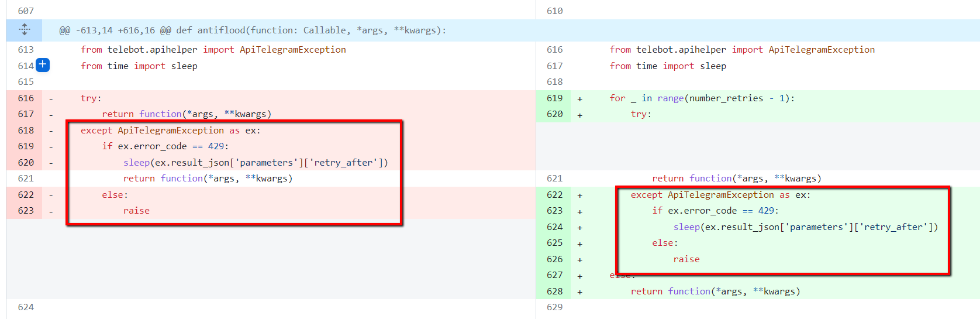Expand hidden lines above hunk header
The image size is (980, 319).
(x=24, y=30)
